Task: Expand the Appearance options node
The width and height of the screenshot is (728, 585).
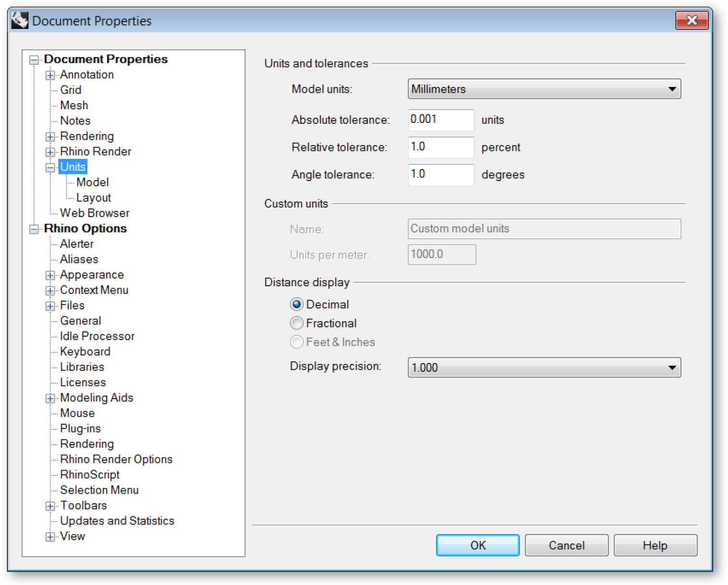Action: (50, 275)
